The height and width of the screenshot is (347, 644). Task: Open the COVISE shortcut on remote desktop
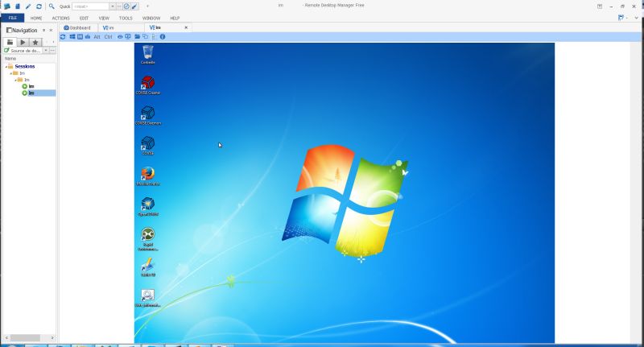click(148, 146)
